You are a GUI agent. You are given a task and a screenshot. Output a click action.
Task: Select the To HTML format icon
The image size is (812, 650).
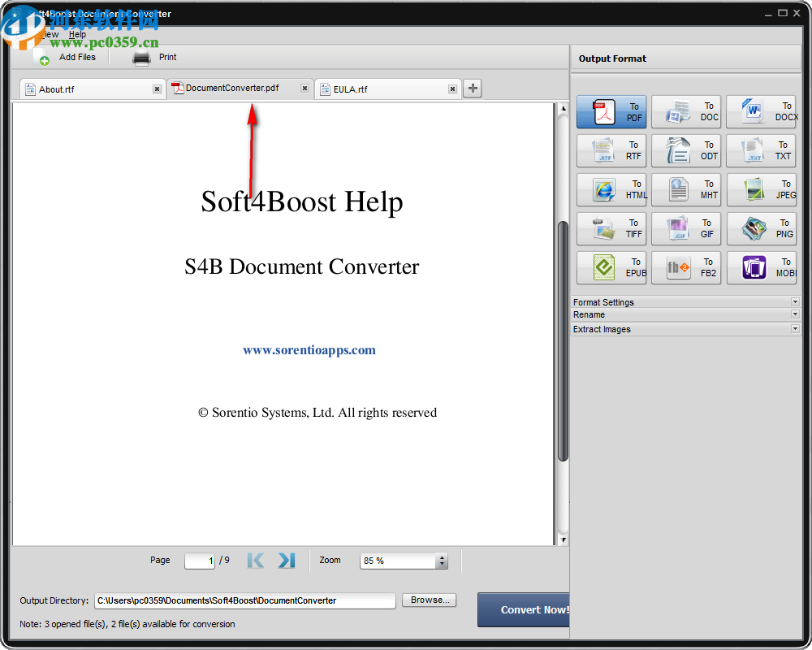tap(611, 189)
